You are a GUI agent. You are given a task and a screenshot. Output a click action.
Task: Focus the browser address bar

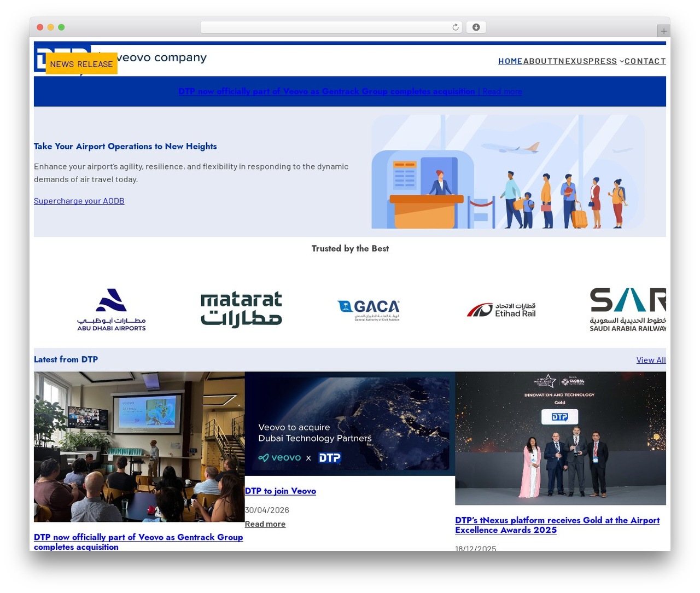point(331,27)
